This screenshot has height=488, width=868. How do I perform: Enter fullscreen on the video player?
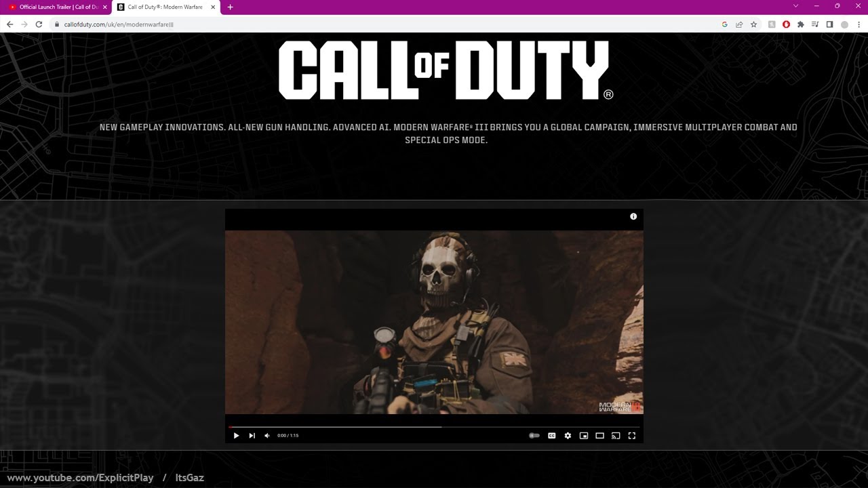coord(632,436)
